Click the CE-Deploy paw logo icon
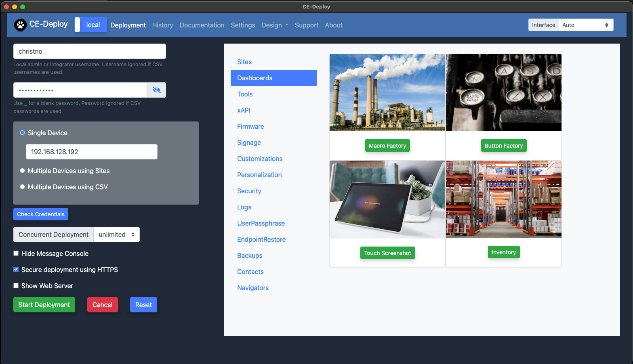The image size is (633, 364). 20,25
